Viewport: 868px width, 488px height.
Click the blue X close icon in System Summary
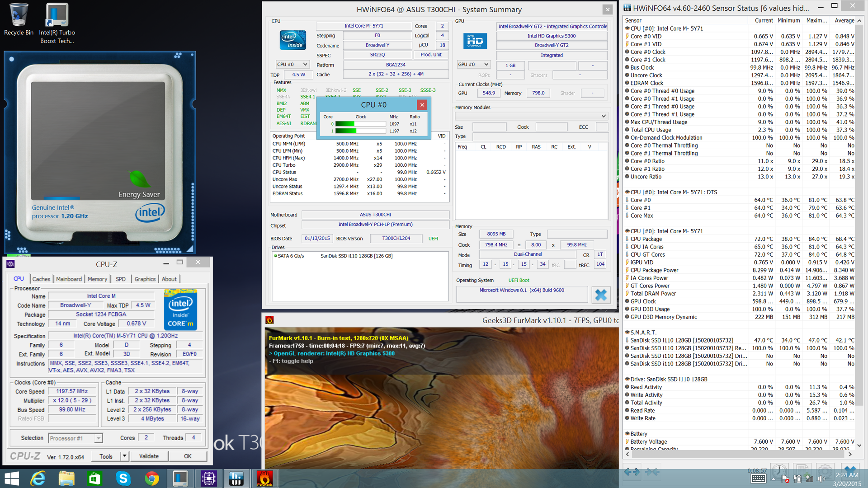coord(601,295)
